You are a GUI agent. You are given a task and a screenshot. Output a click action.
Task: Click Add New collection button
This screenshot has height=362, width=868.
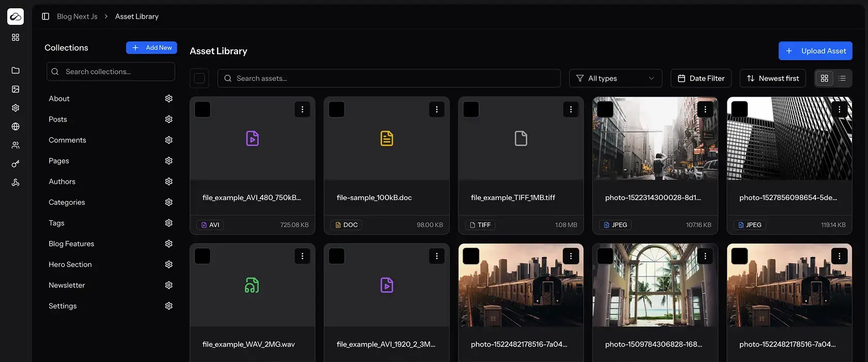151,48
